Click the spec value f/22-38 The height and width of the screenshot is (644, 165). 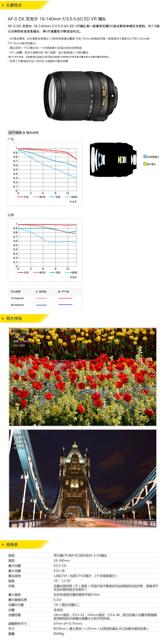[x=59, y=571]
